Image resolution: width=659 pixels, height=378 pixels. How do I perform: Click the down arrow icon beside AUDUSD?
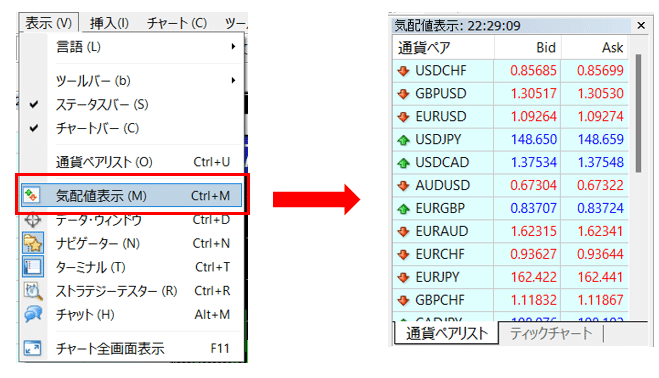click(x=403, y=185)
